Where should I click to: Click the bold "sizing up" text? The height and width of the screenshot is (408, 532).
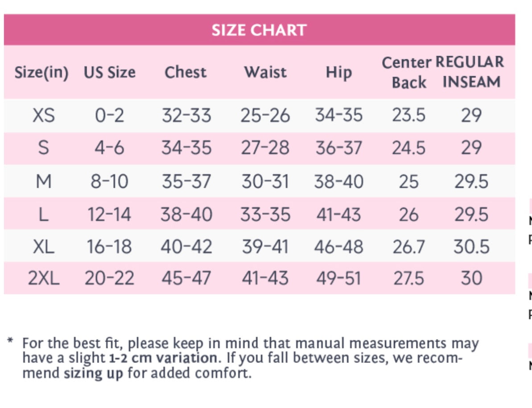pyautogui.click(x=93, y=373)
